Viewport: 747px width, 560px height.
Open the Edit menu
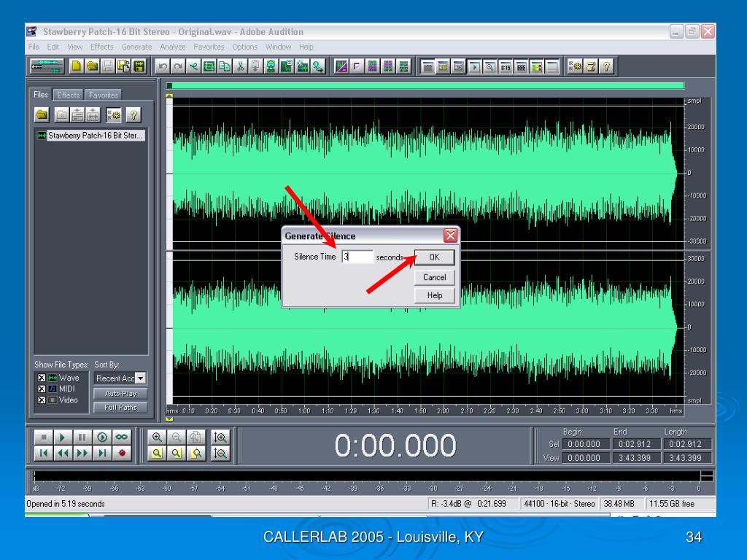(53, 47)
